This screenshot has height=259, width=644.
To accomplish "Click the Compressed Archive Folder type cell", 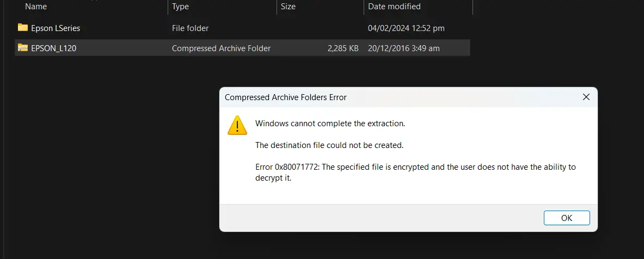I will 222,48.
